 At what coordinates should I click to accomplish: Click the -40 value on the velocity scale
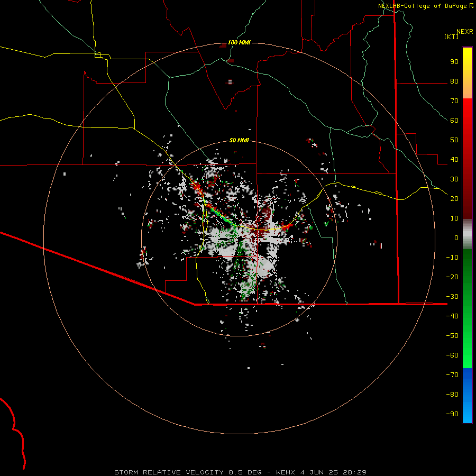point(452,316)
